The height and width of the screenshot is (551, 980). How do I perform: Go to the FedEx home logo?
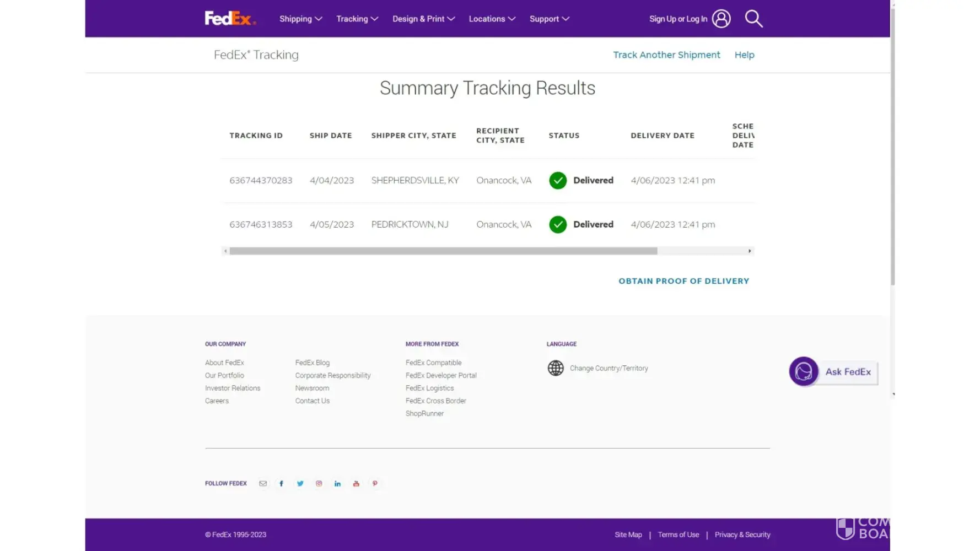pos(230,19)
